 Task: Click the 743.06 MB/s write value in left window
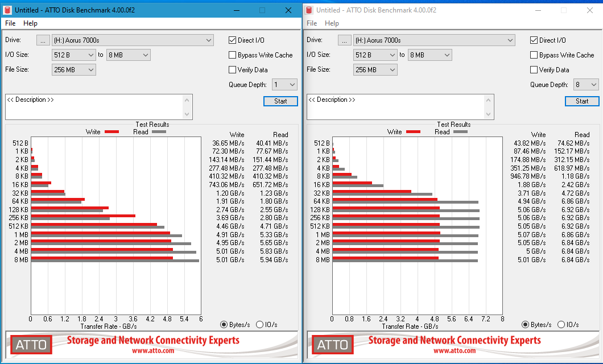pos(226,185)
